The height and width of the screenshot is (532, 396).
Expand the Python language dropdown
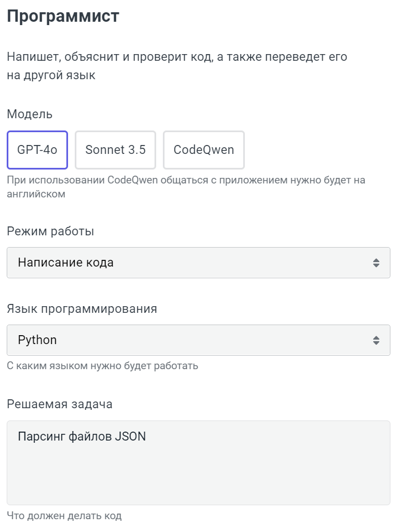(x=198, y=340)
